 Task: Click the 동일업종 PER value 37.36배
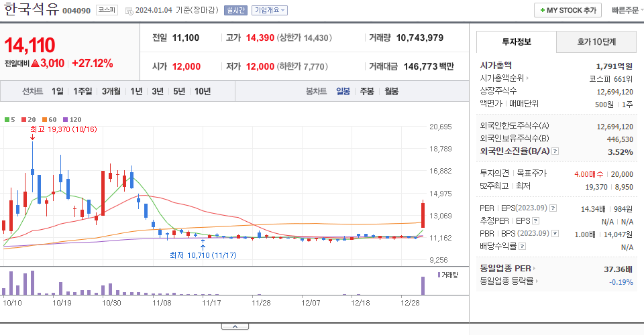click(618, 269)
